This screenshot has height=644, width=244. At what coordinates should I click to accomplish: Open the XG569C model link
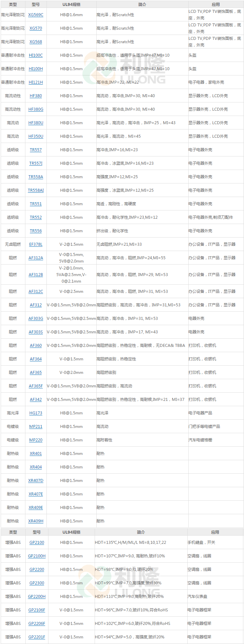(36, 15)
